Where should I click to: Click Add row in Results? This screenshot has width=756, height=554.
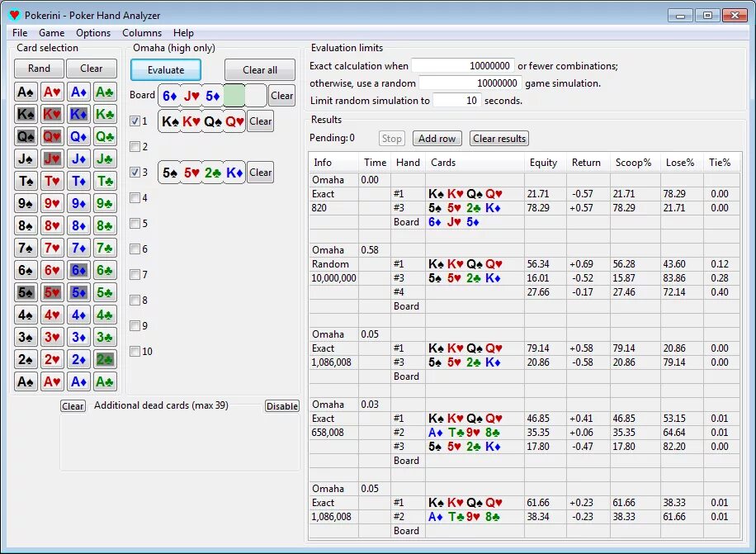click(437, 139)
